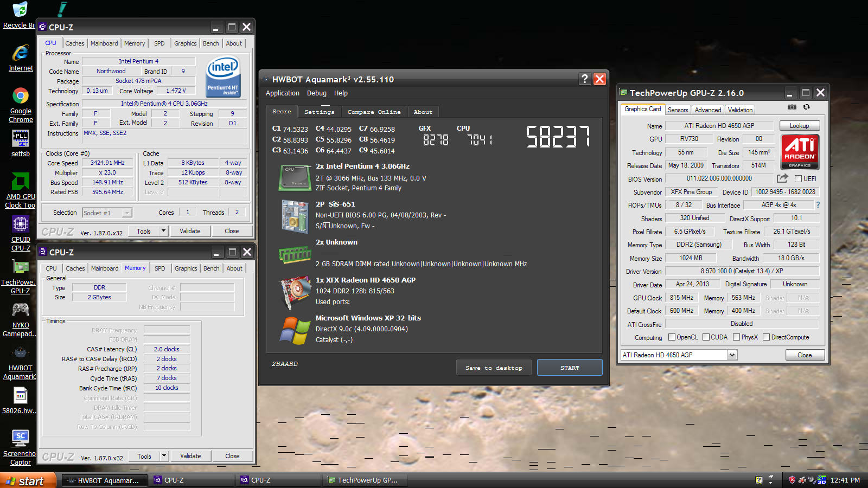Open the Sensors tab in GPU-Z
Screen dimensions: 868x488
[x=678, y=110]
